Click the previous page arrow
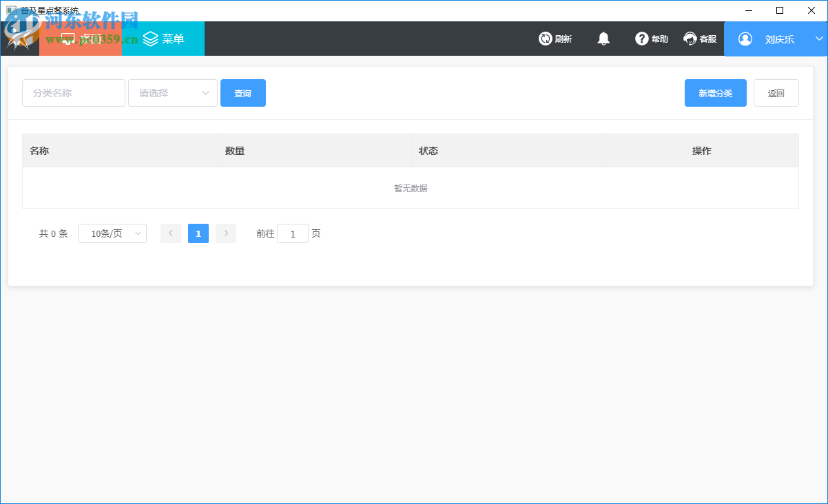Image resolution: width=828 pixels, height=504 pixels. (x=170, y=233)
